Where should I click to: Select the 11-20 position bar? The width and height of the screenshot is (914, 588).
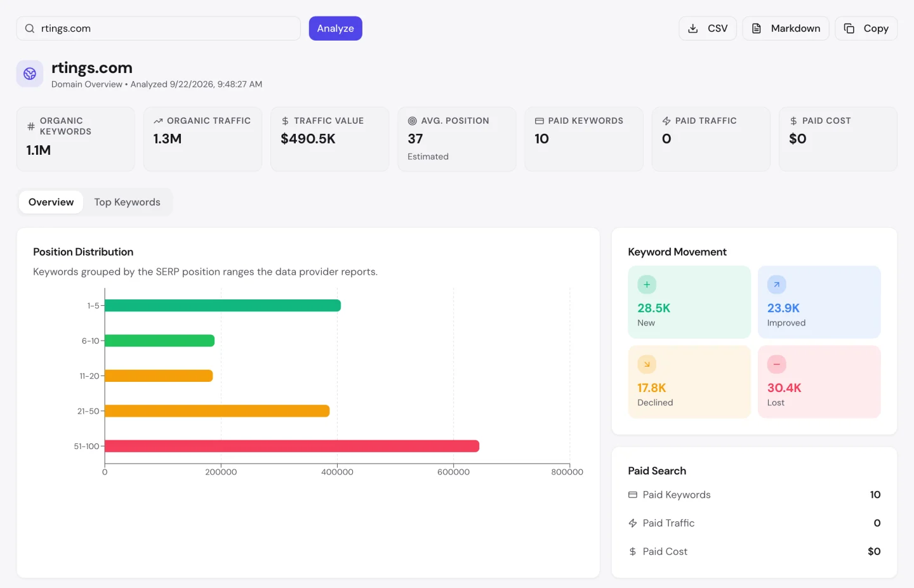pos(159,376)
